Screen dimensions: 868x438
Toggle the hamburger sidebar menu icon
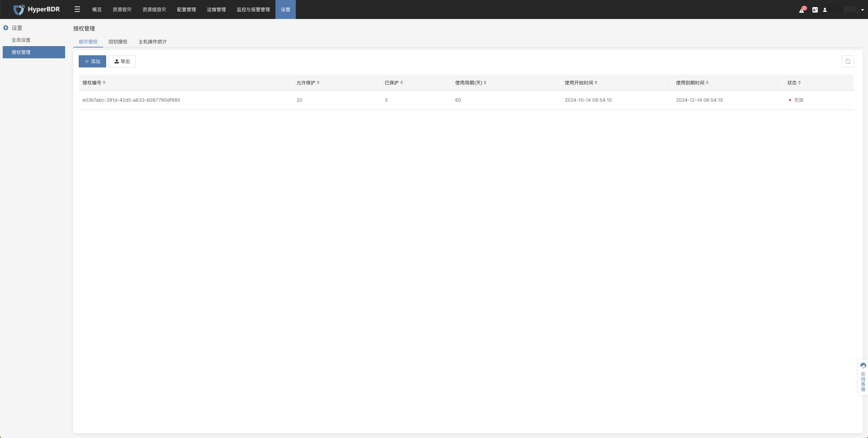(x=77, y=9)
